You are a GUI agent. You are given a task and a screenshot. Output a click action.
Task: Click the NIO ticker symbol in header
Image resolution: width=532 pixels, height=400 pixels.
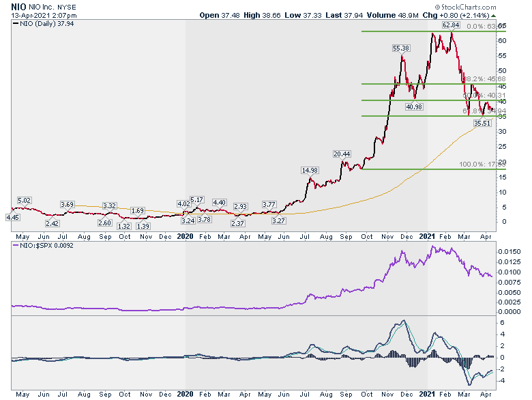[x=18, y=7]
